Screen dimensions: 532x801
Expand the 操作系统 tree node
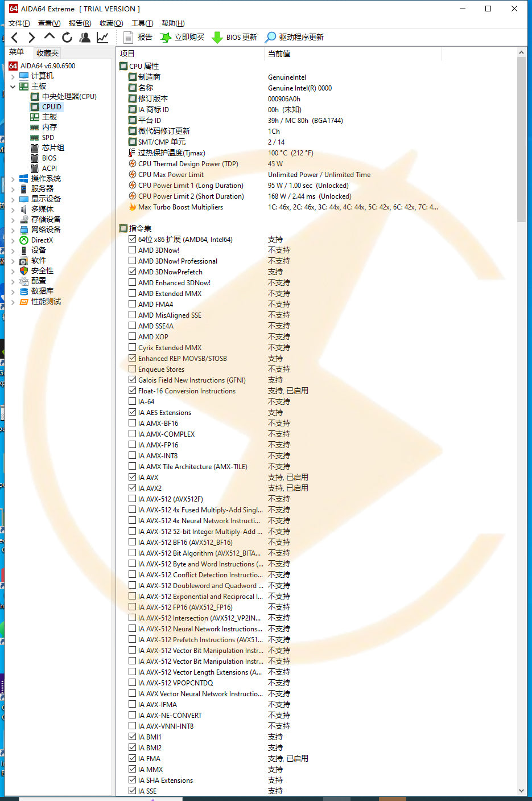(x=13, y=179)
